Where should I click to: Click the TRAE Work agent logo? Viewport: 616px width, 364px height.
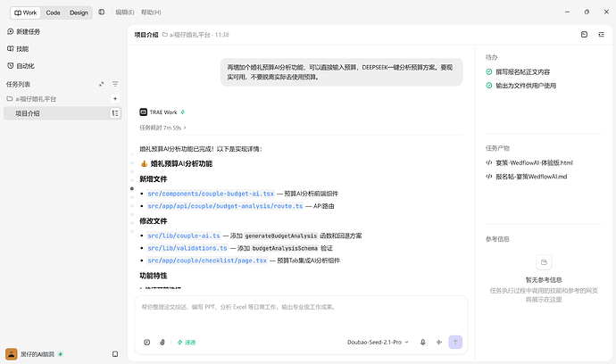(144, 112)
